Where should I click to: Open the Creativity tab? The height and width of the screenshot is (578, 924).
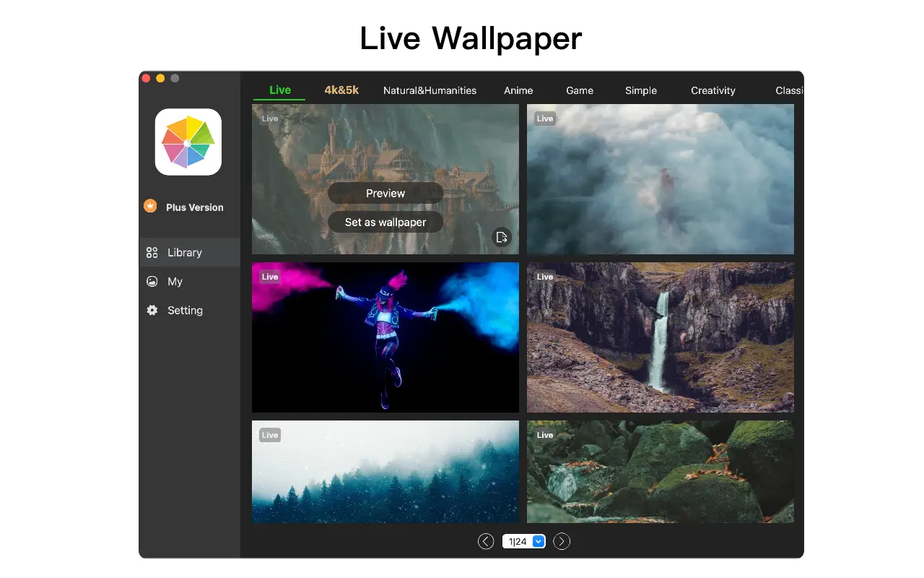(x=713, y=90)
